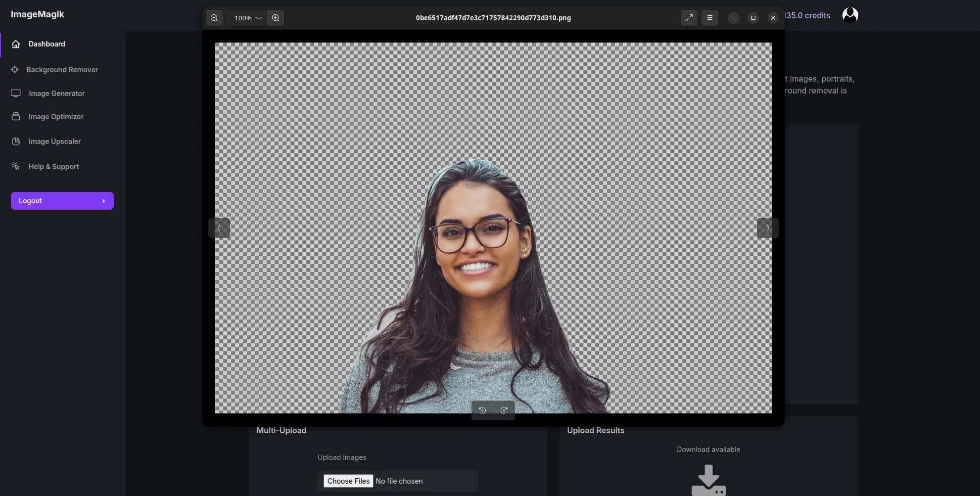The width and height of the screenshot is (980, 496).
Task: Select the Background Remover tool
Action: coord(61,69)
